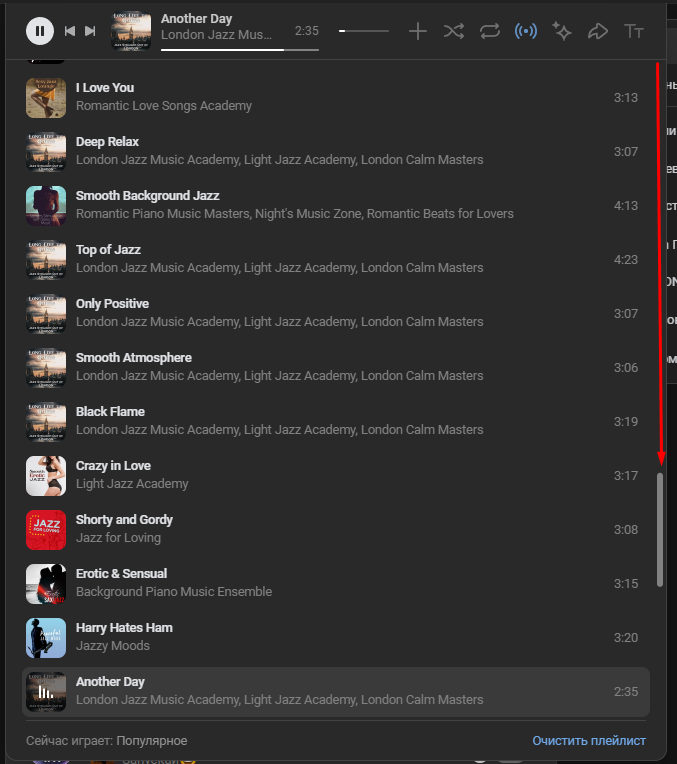Select the Shorty and Gordy track
The width and height of the screenshot is (677, 764).
[124, 520]
